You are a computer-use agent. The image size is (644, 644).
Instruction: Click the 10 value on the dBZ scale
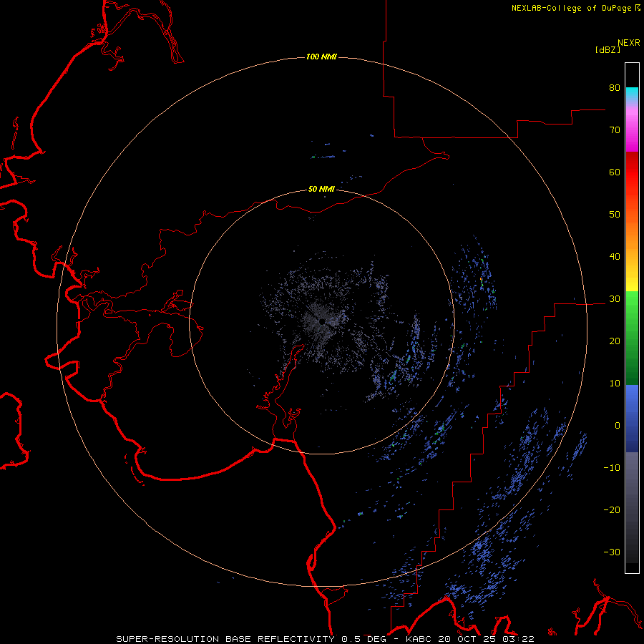point(615,384)
